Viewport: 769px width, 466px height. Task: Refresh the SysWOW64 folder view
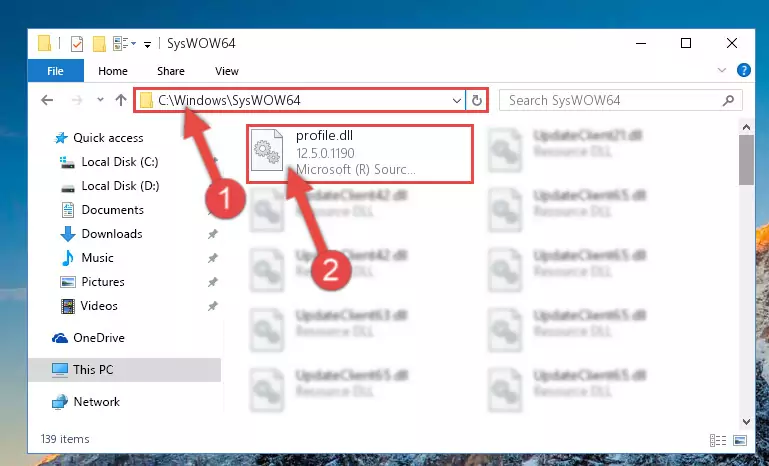click(x=477, y=101)
